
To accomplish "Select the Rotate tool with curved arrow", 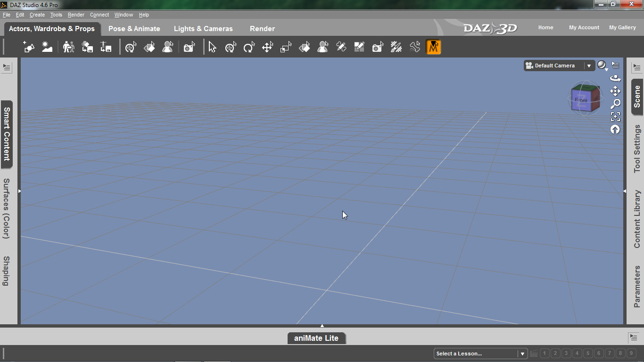I will 249,47.
